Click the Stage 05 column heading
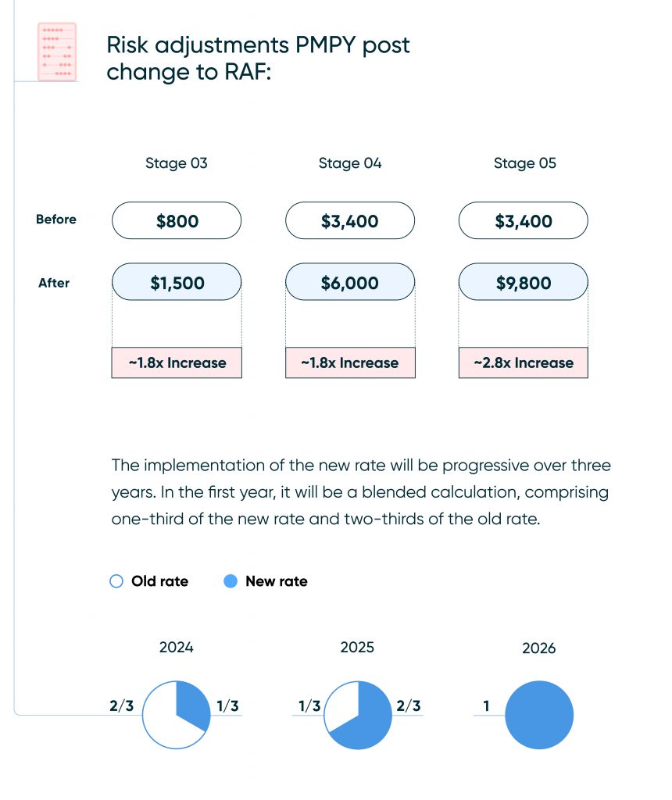This screenshot has width=672, height=800. 525,163
